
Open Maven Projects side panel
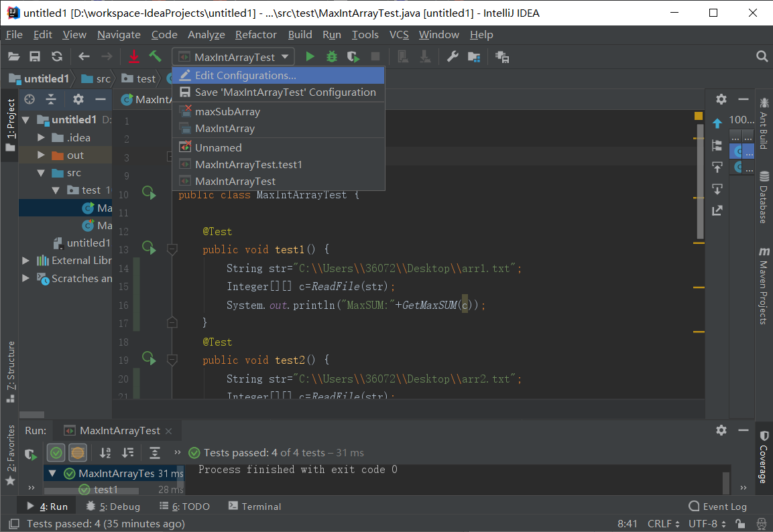point(763,285)
